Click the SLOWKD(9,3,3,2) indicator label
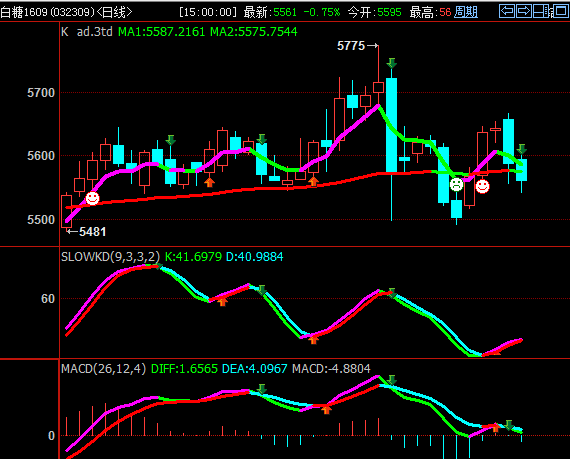Viewport: 570px width, 459px height. [111, 257]
